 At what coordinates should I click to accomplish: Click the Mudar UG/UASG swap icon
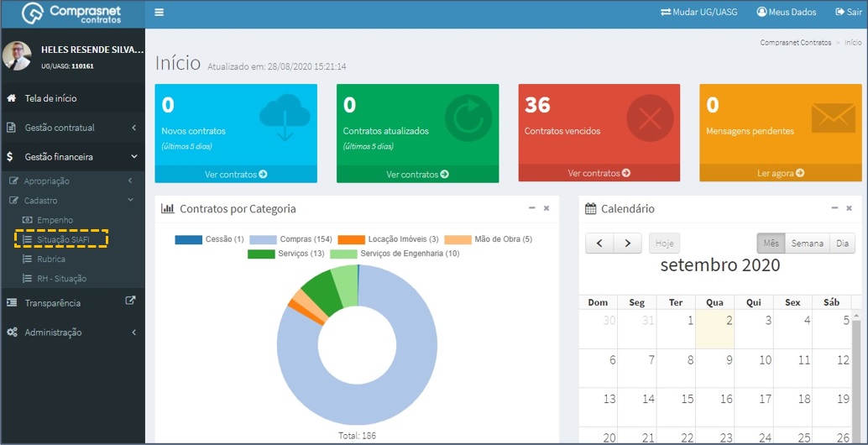[666, 12]
